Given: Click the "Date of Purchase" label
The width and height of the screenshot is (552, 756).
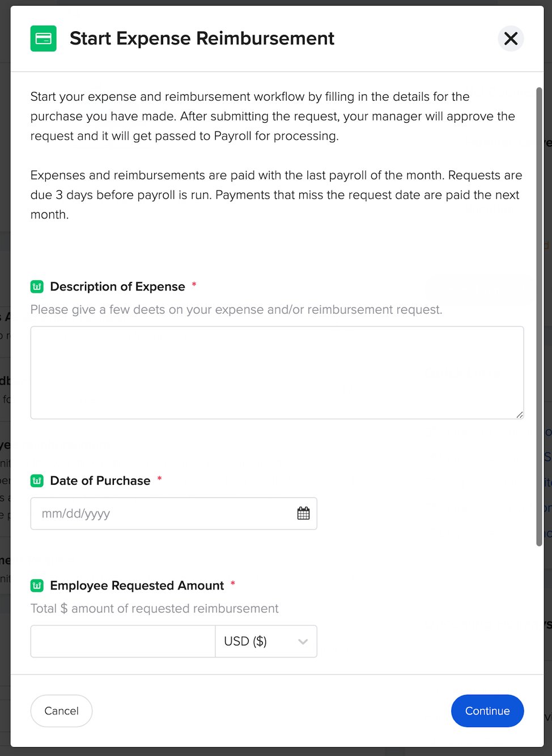Looking at the screenshot, I should (x=100, y=481).
